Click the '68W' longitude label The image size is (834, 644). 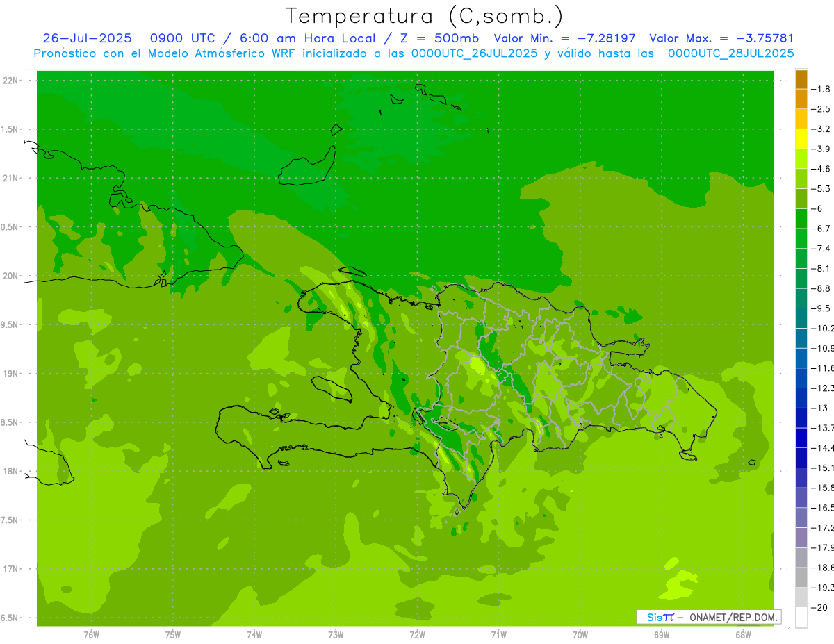(743, 635)
